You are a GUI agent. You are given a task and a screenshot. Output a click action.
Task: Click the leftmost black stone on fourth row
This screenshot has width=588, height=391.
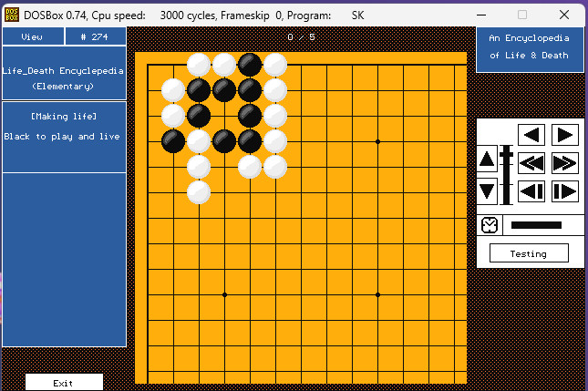pos(173,141)
